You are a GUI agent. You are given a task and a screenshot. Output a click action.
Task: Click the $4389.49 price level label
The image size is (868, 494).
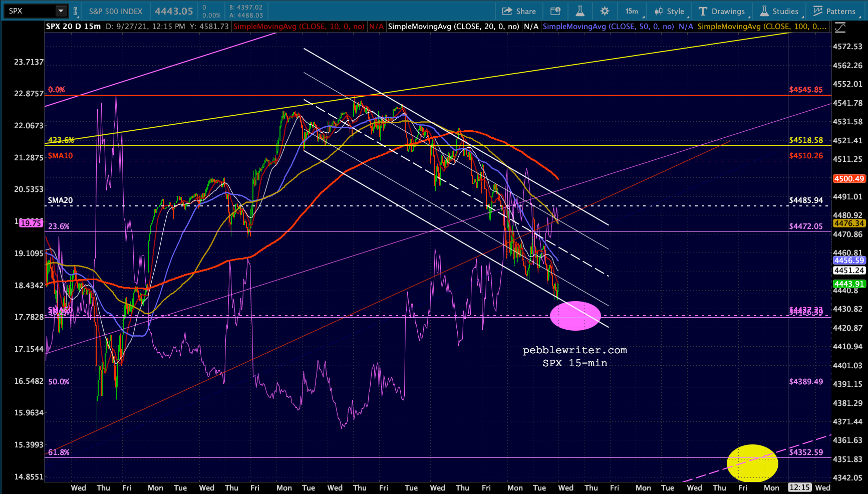point(806,382)
